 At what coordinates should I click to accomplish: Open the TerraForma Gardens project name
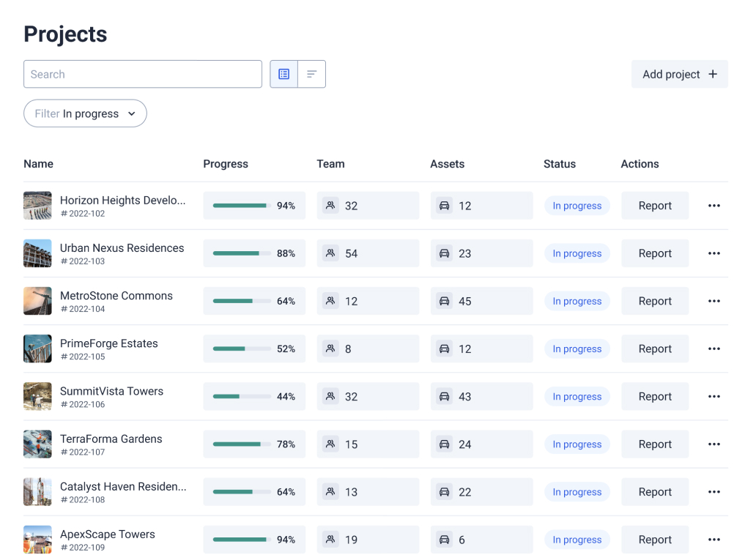pyautogui.click(x=111, y=439)
